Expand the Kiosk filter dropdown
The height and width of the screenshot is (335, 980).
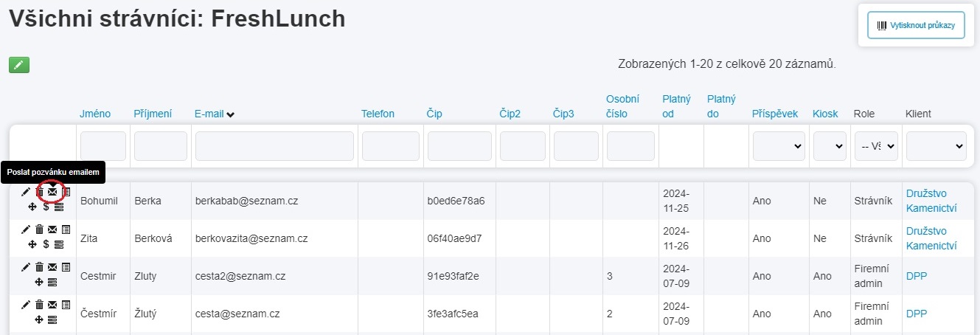[x=830, y=146]
